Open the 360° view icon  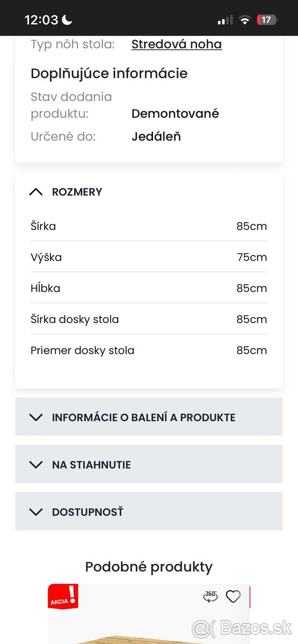[x=210, y=596]
